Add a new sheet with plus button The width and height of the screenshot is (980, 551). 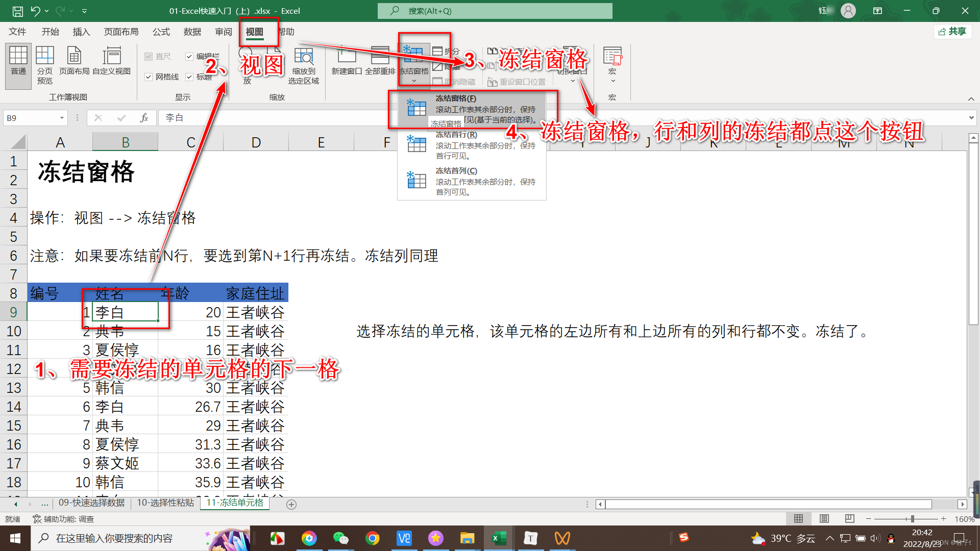[291, 504]
